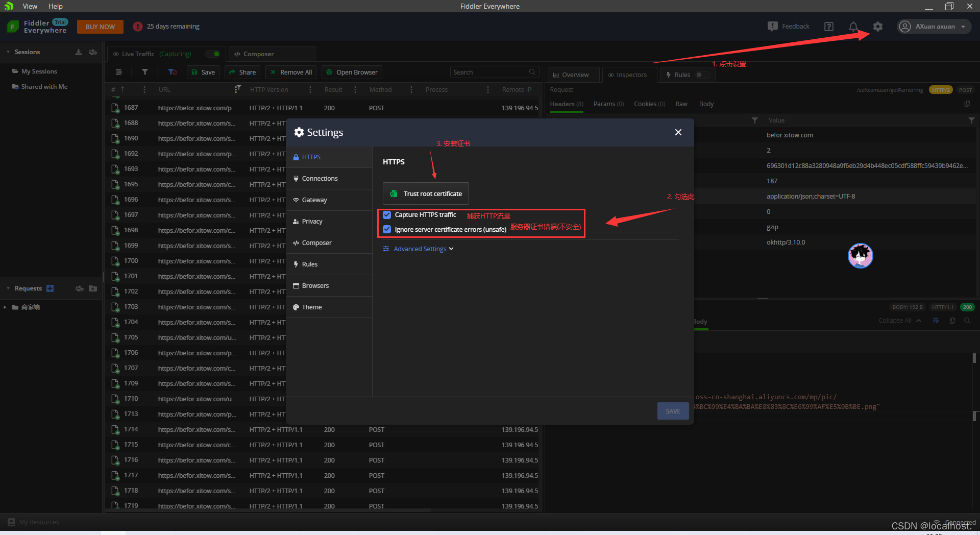This screenshot has height=535, width=980.
Task: Select Theme in the Settings sidebar
Action: 329,307
